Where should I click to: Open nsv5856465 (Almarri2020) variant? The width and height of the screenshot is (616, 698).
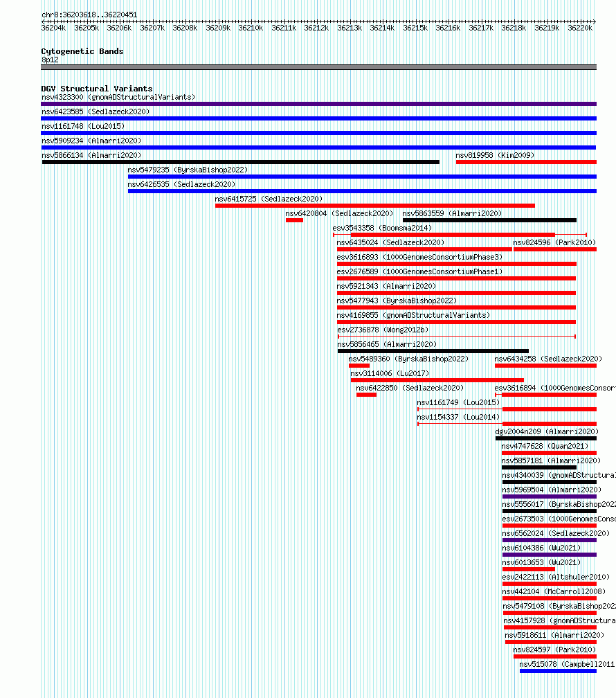tap(387, 345)
